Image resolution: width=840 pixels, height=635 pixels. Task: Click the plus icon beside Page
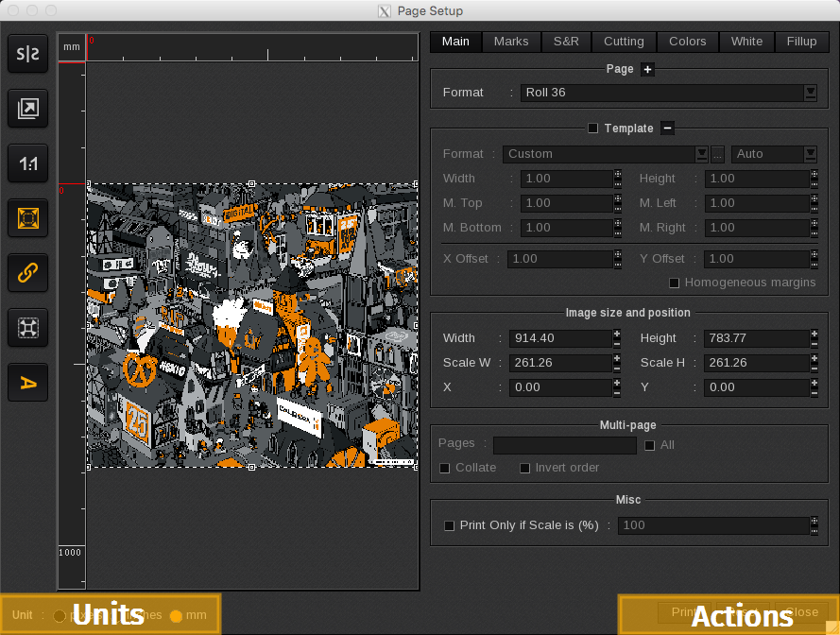pyautogui.click(x=647, y=69)
